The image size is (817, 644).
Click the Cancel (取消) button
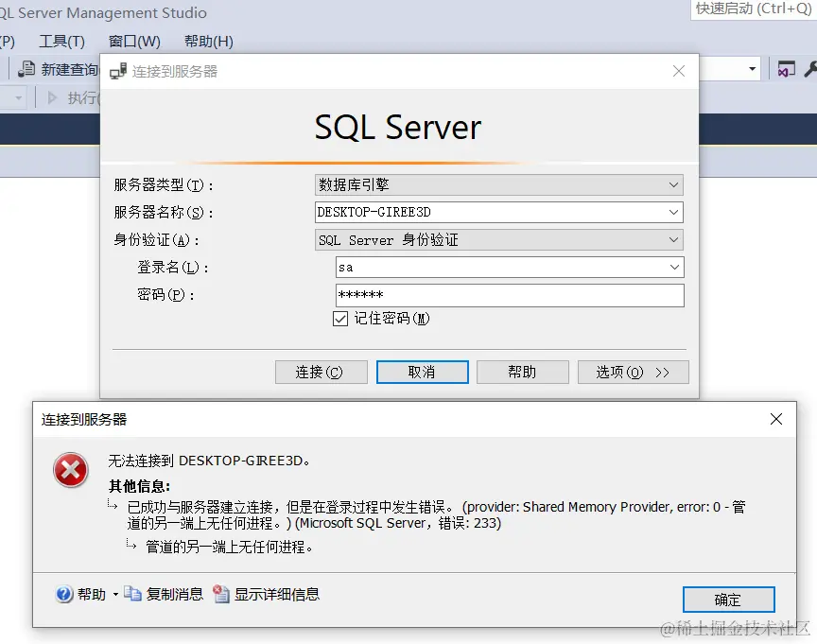pyautogui.click(x=422, y=372)
